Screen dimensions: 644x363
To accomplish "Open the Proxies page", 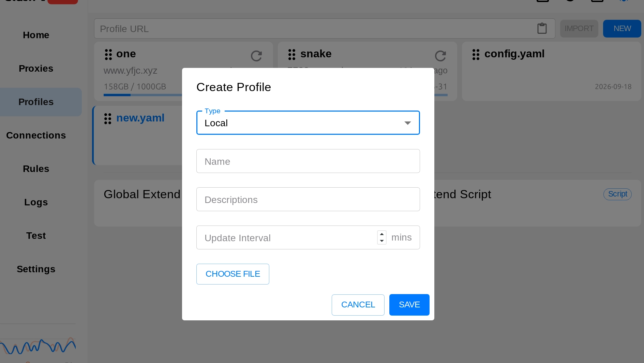I will (x=36, y=69).
